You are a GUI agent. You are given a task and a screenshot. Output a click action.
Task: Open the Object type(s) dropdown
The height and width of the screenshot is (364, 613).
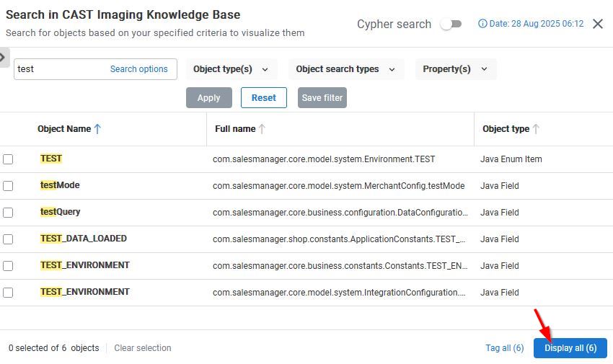(231, 69)
